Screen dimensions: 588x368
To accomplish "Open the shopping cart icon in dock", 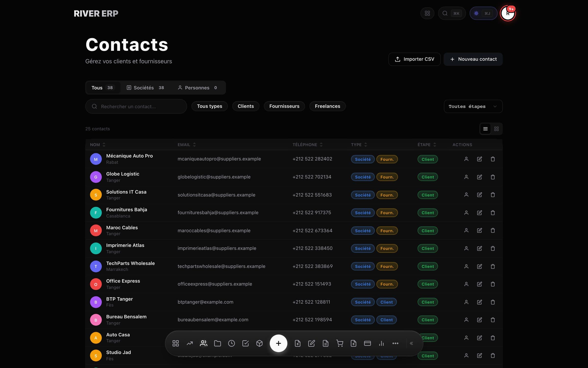I will (x=340, y=343).
